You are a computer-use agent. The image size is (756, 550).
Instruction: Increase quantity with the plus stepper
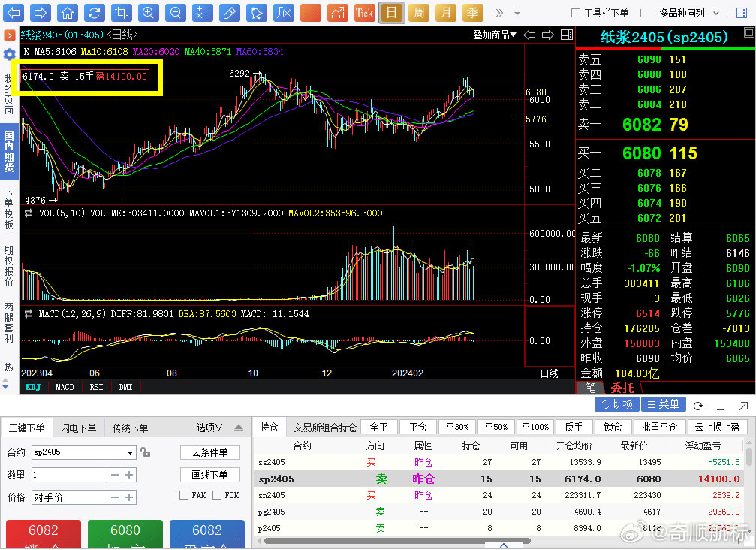tap(128, 475)
